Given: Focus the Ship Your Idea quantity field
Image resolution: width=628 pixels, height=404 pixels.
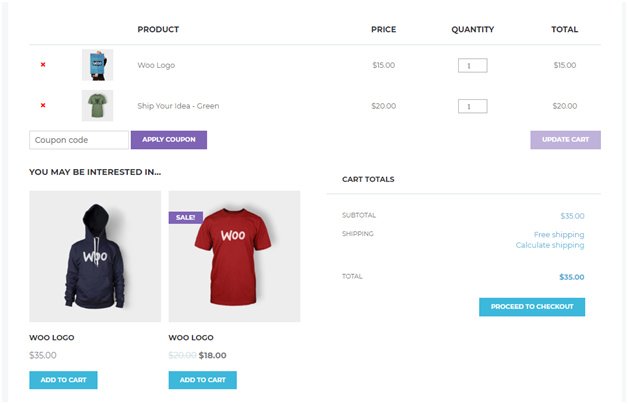Looking at the screenshot, I should click(x=473, y=106).
